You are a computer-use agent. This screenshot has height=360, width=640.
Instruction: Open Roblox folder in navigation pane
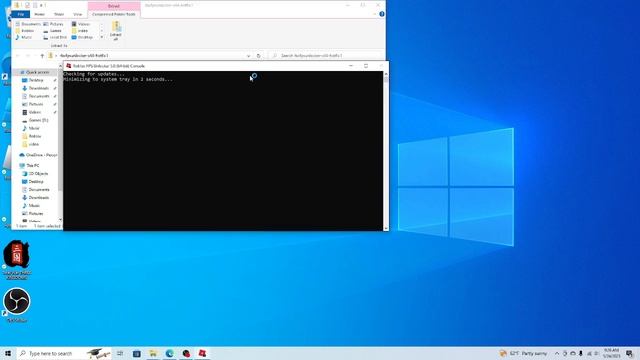coord(35,136)
